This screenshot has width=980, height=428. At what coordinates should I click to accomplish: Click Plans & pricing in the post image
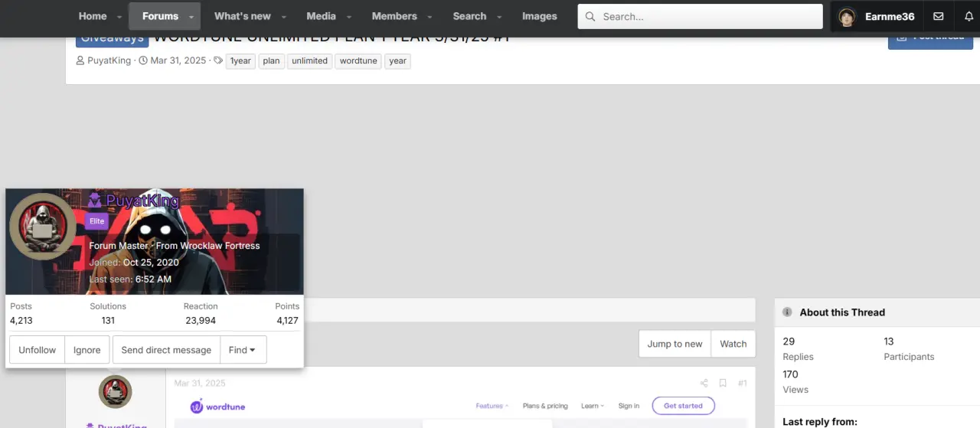545,406
